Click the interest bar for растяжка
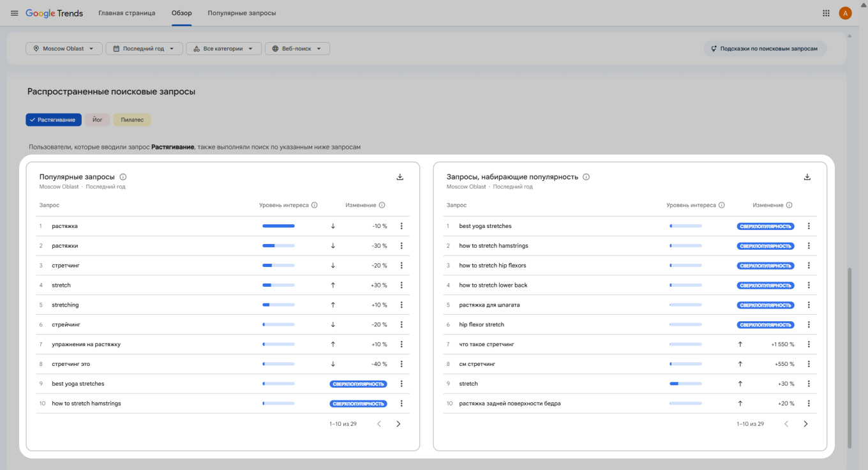 pos(278,226)
